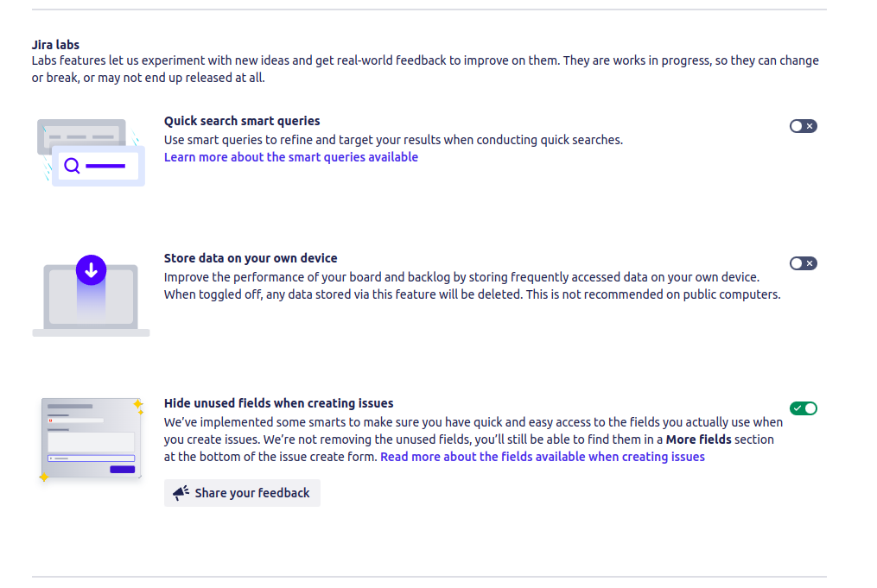877x588 pixels.
Task: Disable Hide unused fields when creating issues
Action: tap(803, 408)
